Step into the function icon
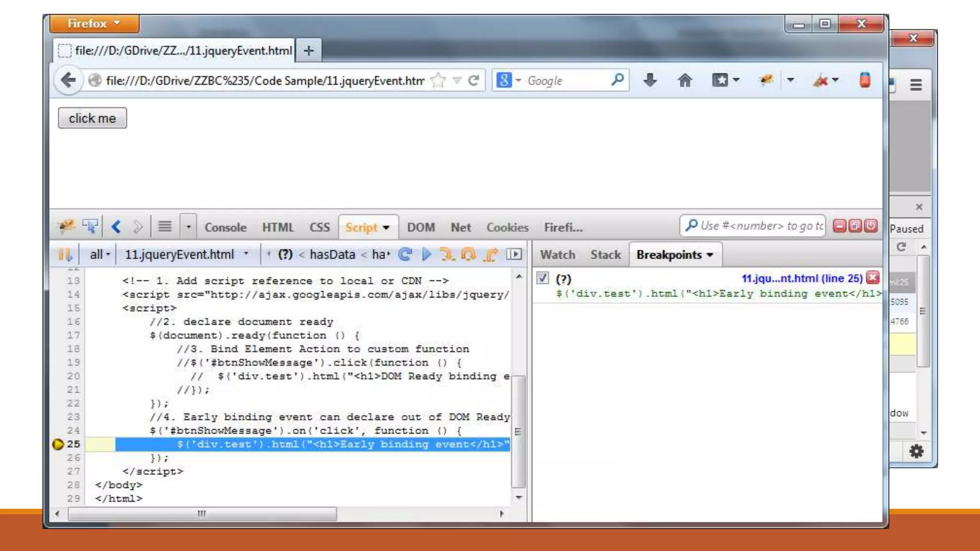This screenshot has height=551, width=980. click(x=447, y=254)
